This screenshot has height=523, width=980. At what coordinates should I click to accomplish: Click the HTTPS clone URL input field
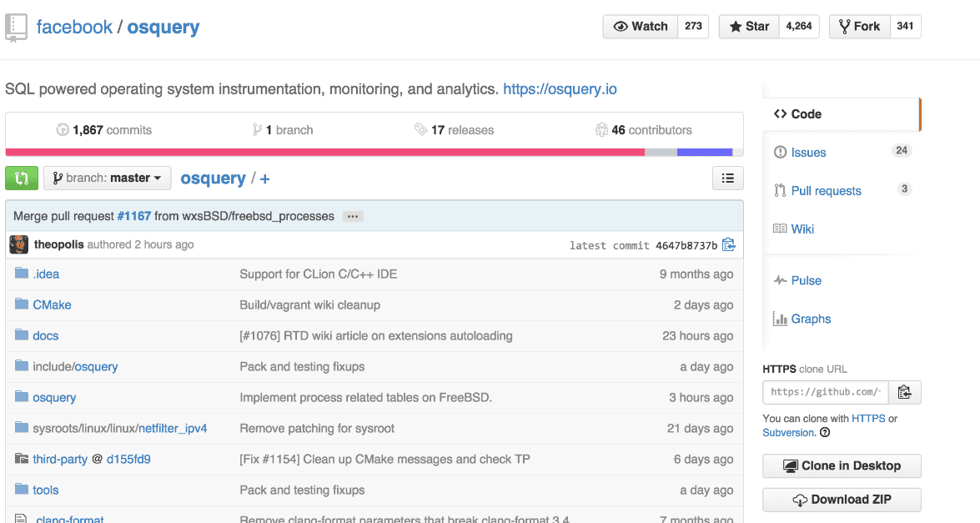[x=826, y=392]
